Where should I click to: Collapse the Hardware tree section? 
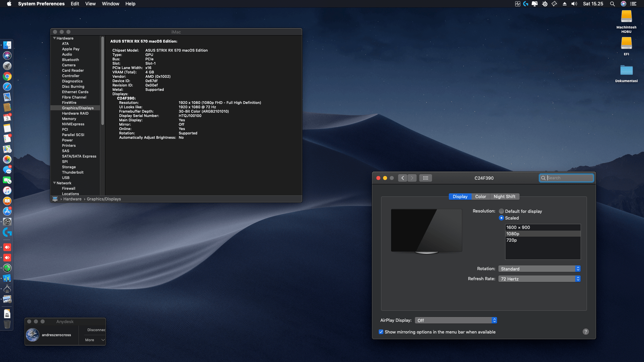click(54, 38)
